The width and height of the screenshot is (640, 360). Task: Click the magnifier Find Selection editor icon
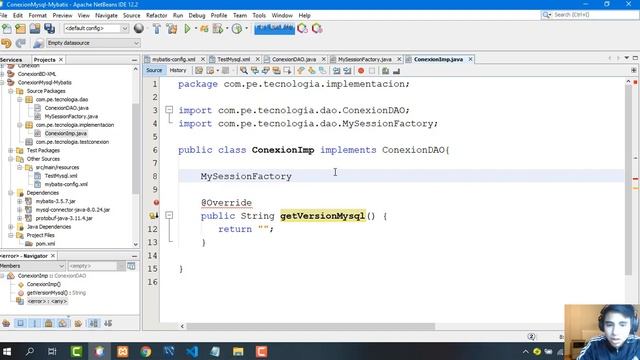244,71
